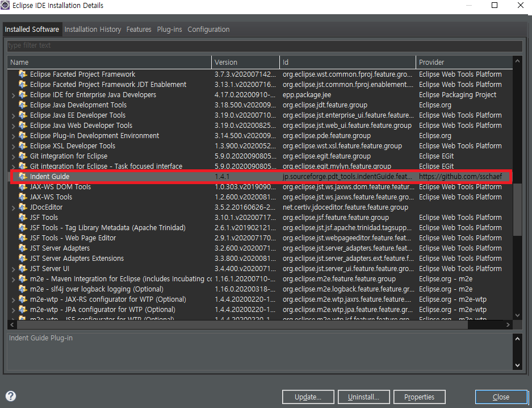Click the Id column header
This screenshot has width=532, height=408.
(348, 62)
